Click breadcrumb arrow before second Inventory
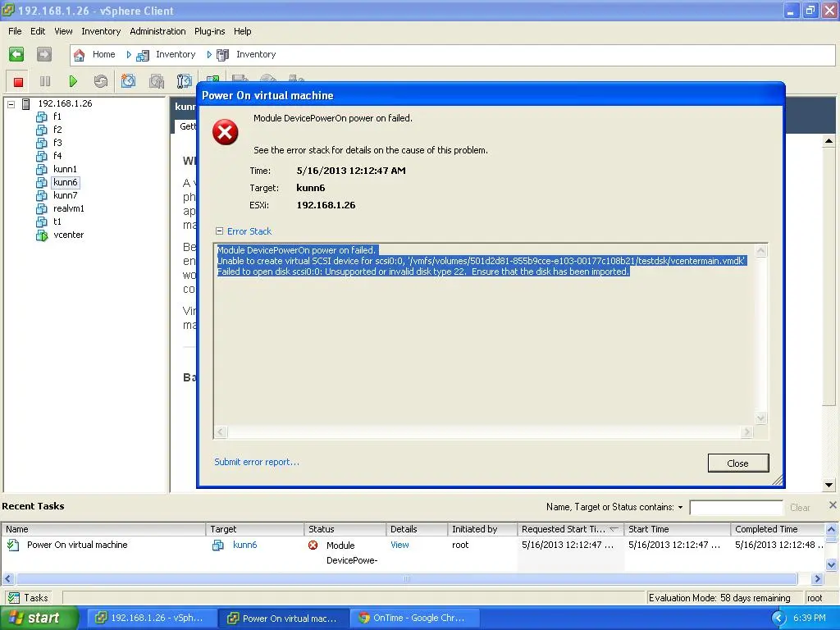Screen dimensions: 840x630 click(x=209, y=55)
